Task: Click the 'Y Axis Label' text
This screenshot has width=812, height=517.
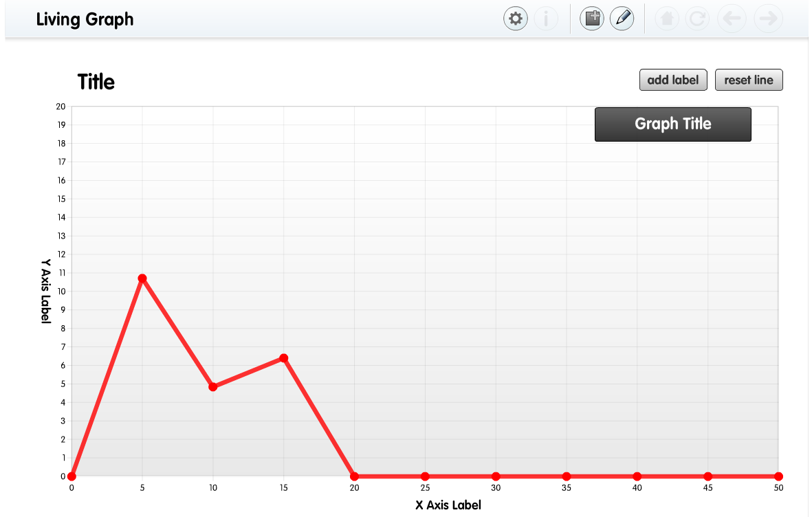Action: click(46, 291)
